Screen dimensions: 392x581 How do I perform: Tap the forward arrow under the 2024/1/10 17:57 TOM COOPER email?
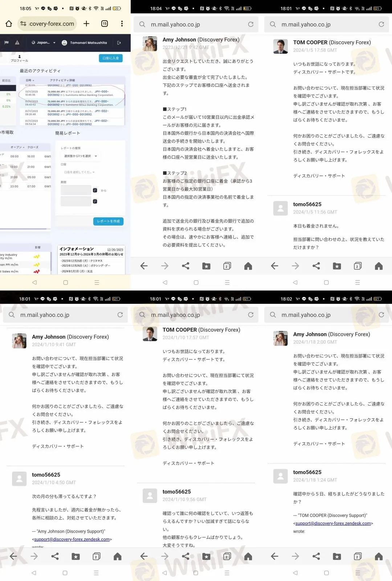165,556
